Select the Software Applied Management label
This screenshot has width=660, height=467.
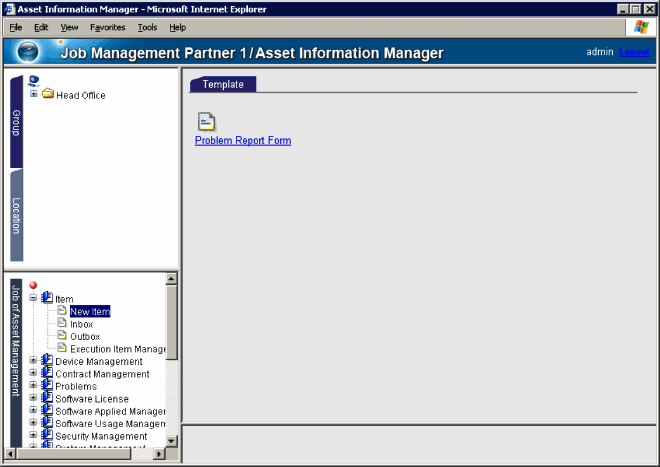pos(110,411)
